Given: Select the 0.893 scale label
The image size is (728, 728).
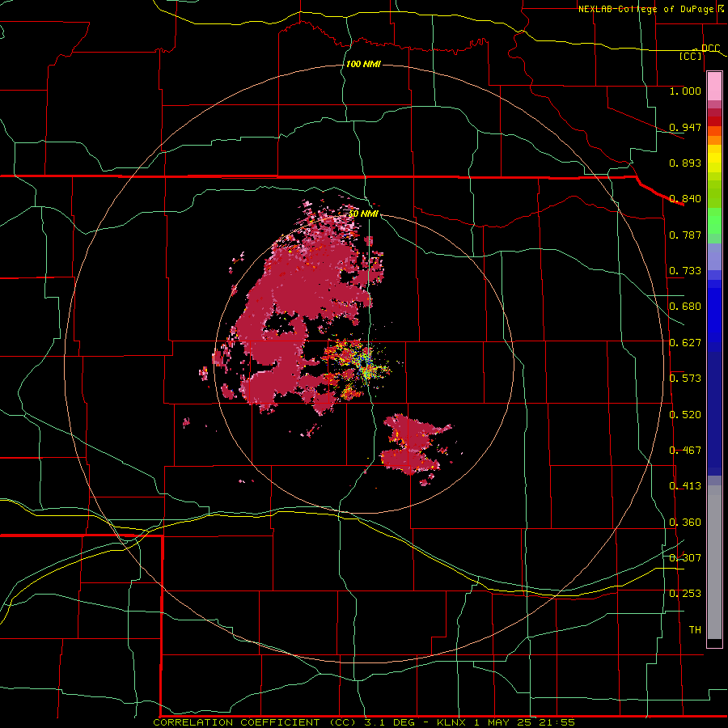Looking at the screenshot, I should click(x=685, y=163).
